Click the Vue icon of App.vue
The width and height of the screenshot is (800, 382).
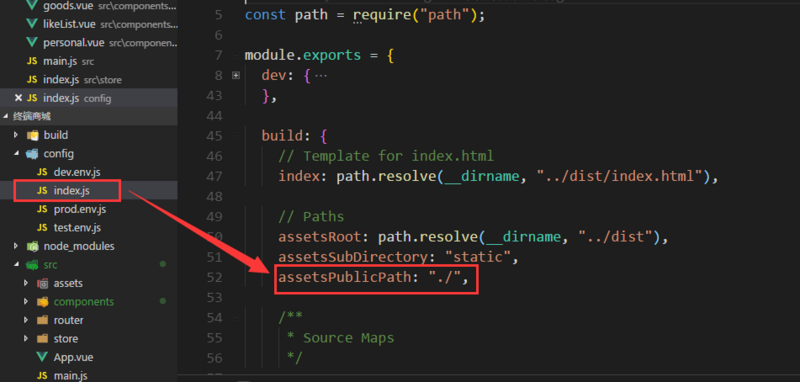tap(42, 357)
